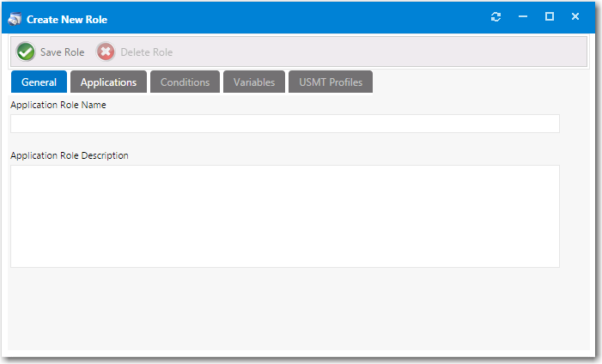Image resolution: width=602 pixels, height=364 pixels.
Task: Click the Application Role Name label text
Action: pyautogui.click(x=58, y=105)
